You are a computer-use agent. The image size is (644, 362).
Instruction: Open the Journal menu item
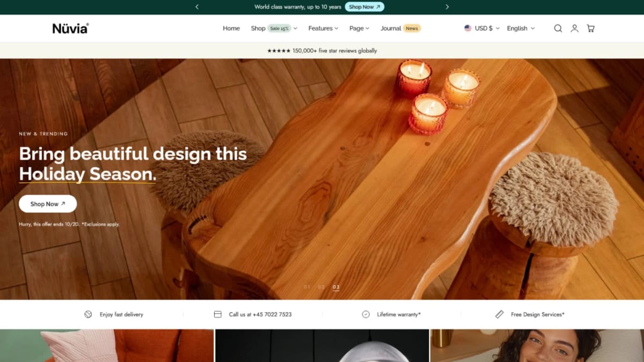click(391, 28)
